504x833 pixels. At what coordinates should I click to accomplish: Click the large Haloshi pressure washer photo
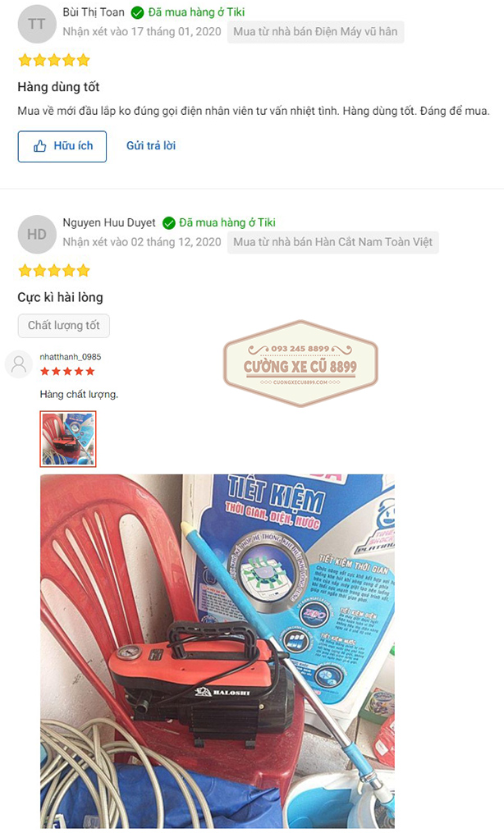tap(218, 651)
